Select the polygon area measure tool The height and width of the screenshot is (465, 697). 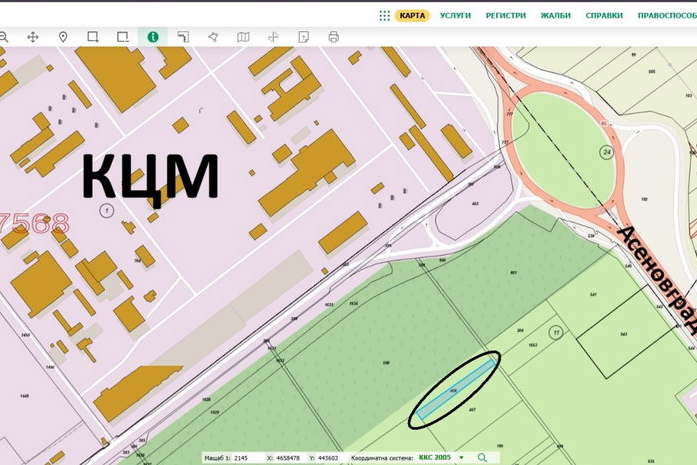(x=213, y=37)
